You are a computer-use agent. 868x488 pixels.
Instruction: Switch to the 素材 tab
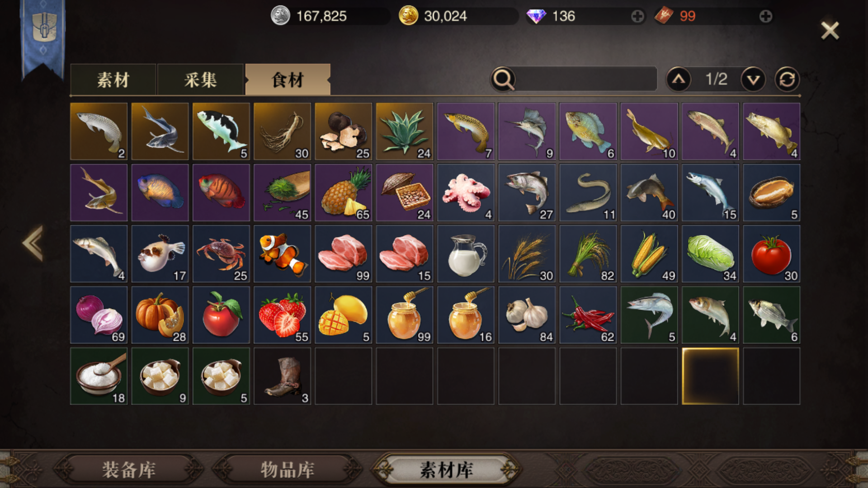(x=113, y=80)
